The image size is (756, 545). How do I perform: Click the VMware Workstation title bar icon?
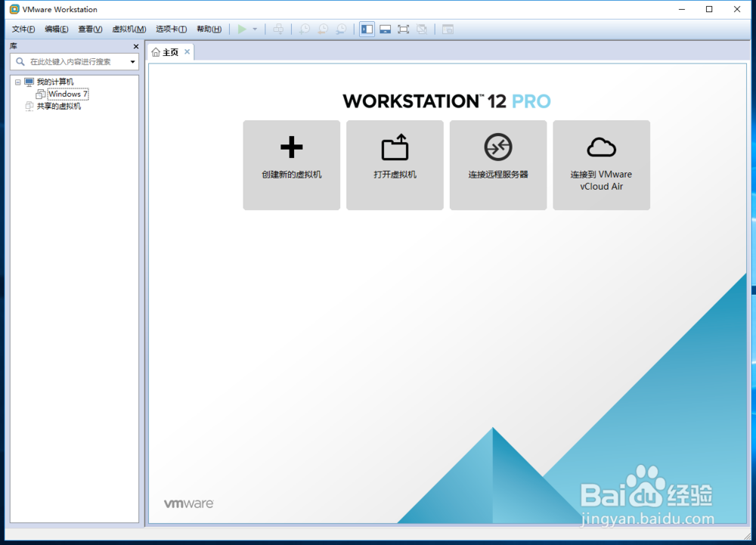[x=14, y=9]
